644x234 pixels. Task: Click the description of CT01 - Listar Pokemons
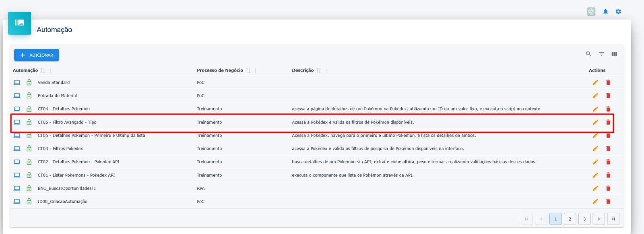tap(353, 175)
